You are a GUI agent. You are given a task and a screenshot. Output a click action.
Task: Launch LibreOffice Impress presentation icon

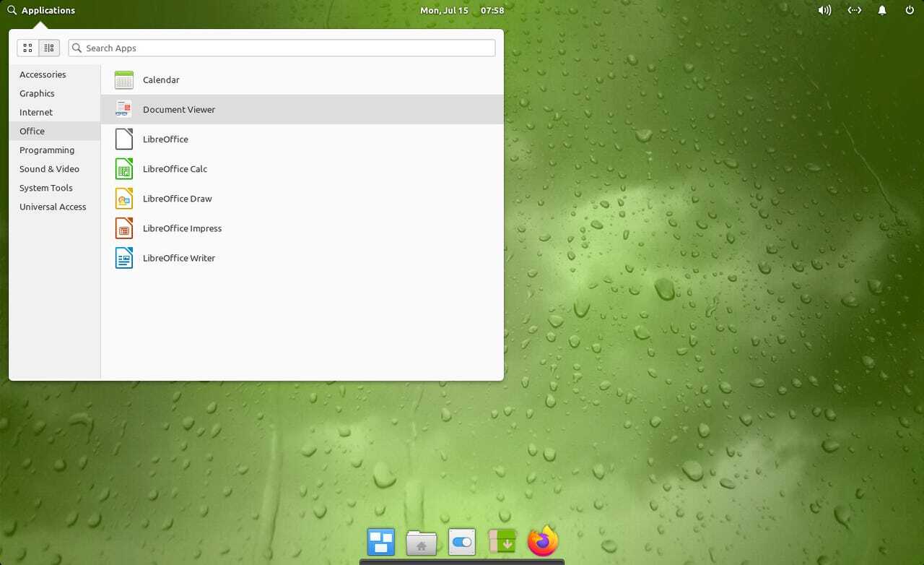point(124,228)
